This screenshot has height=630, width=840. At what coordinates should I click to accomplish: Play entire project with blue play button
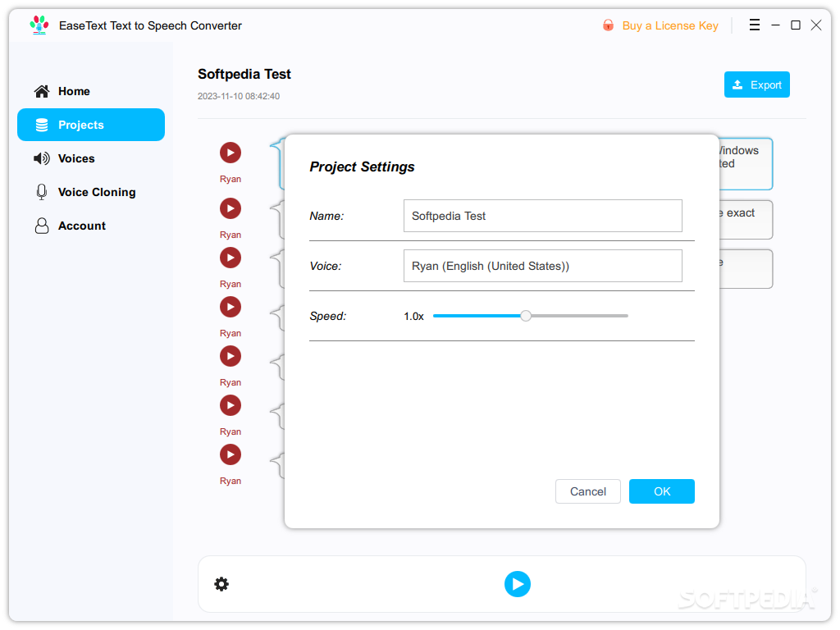tap(518, 584)
